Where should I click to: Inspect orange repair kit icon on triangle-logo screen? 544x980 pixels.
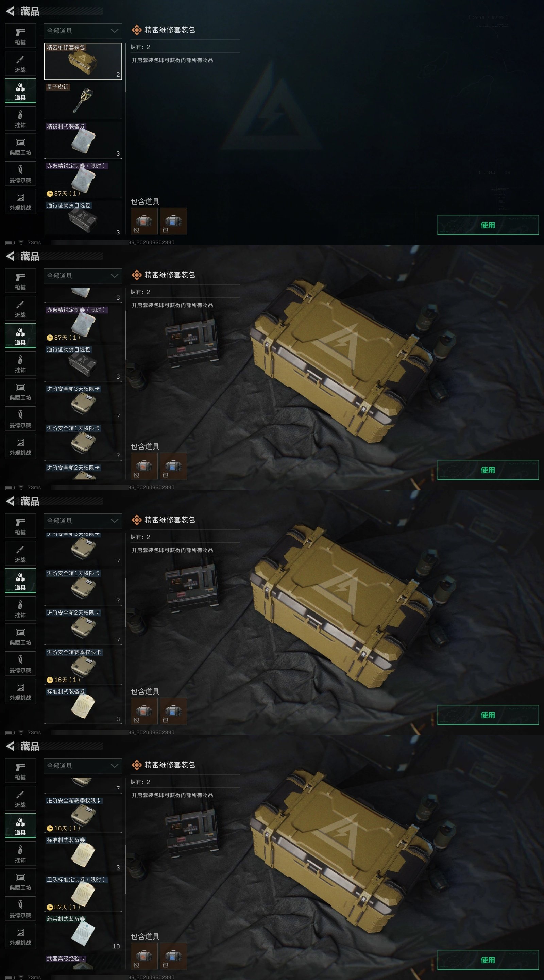point(144,220)
